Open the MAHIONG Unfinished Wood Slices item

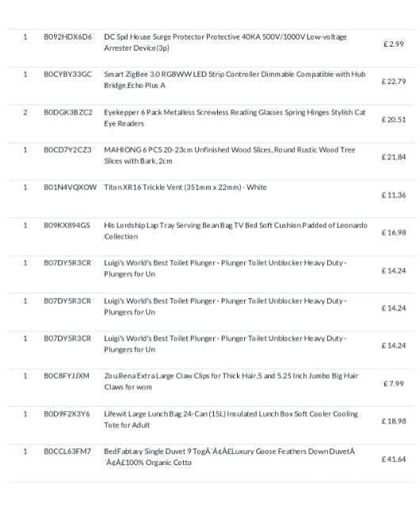pos(230,155)
